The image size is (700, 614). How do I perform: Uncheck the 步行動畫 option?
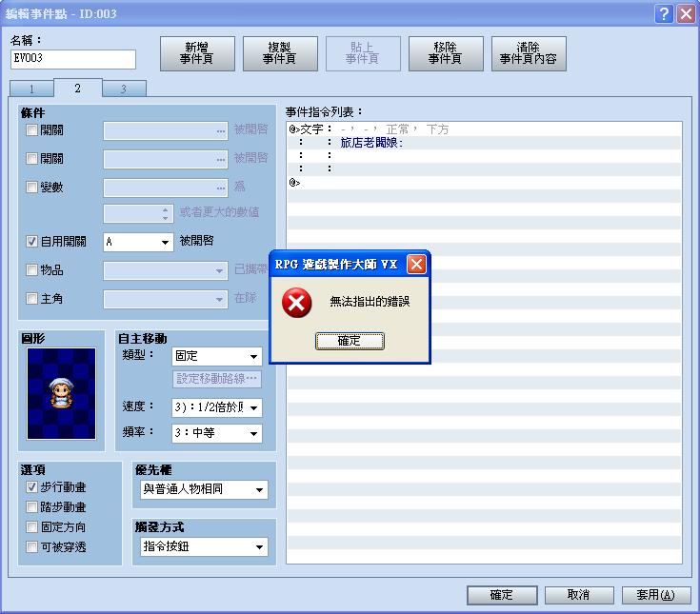coord(31,487)
